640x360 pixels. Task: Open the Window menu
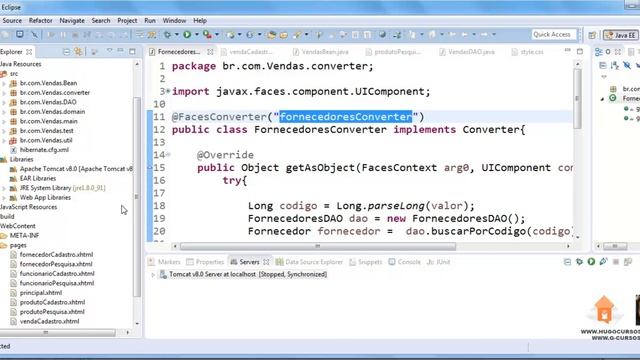pyautogui.click(x=174, y=20)
